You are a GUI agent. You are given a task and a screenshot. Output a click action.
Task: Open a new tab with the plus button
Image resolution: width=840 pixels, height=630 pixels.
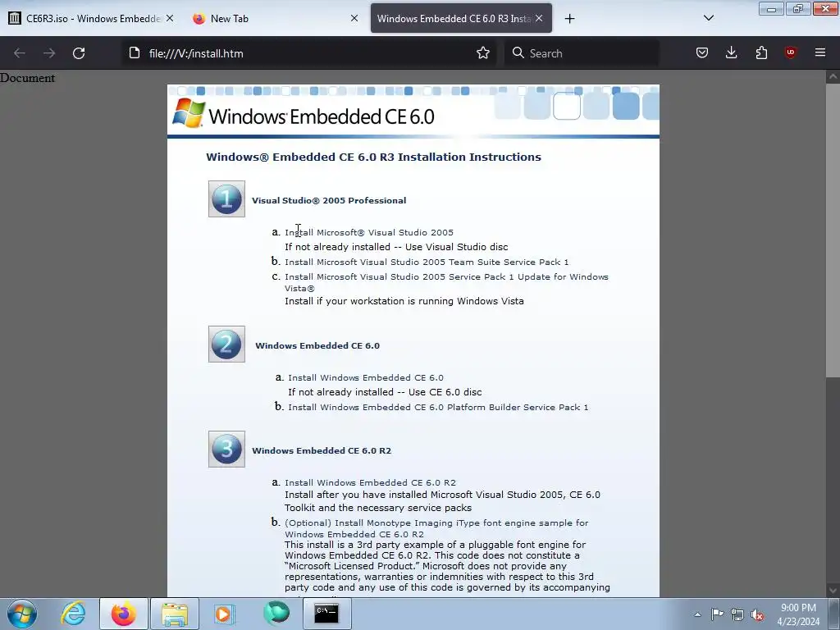[570, 19]
